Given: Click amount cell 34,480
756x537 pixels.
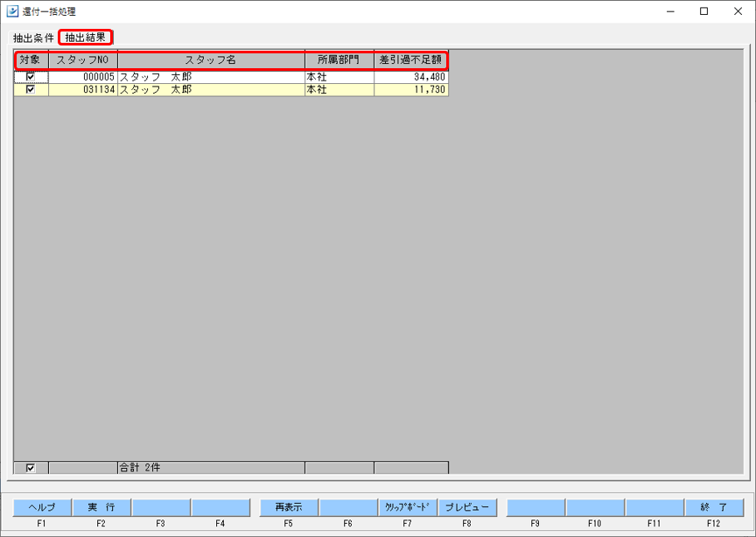Looking at the screenshot, I should point(411,77).
